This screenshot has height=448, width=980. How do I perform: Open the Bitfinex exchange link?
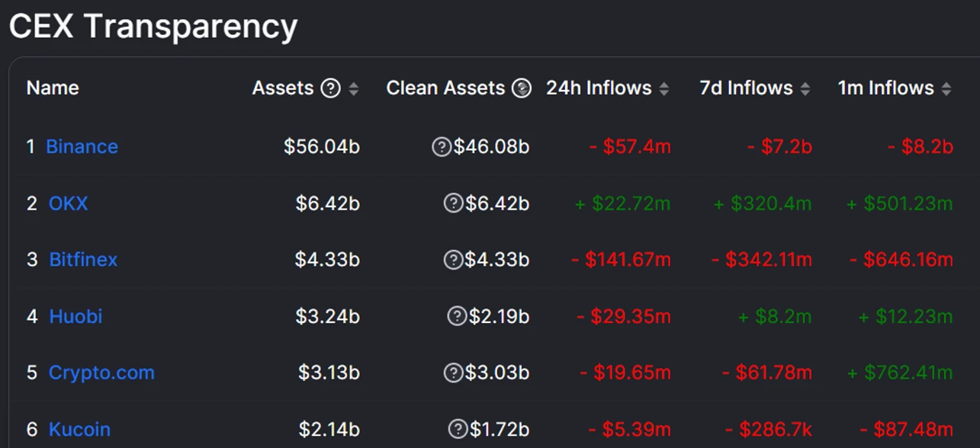(83, 260)
